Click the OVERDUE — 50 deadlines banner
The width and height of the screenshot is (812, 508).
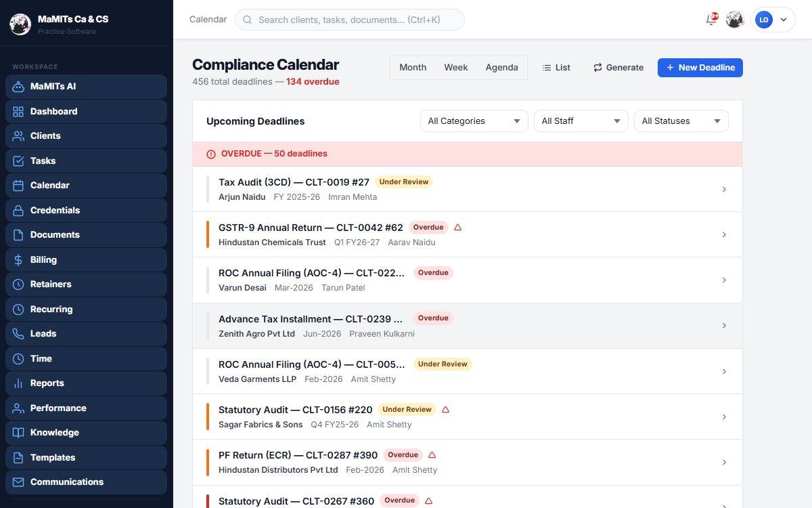coord(468,154)
